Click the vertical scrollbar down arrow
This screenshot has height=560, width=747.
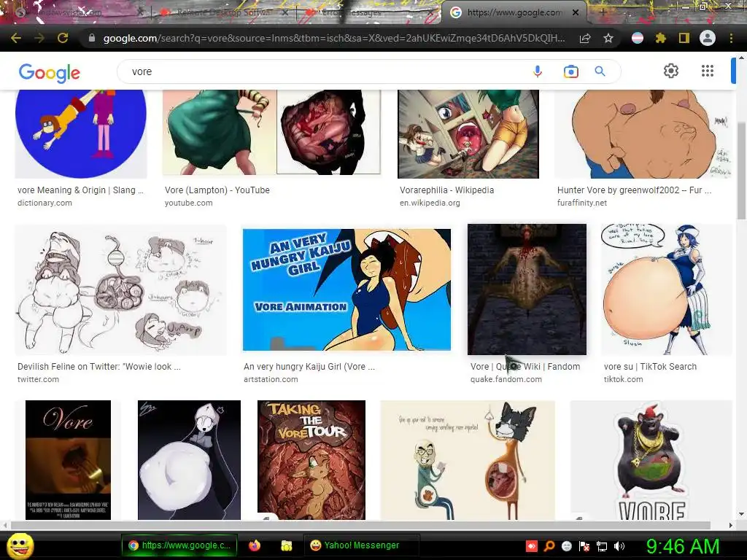(x=741, y=514)
